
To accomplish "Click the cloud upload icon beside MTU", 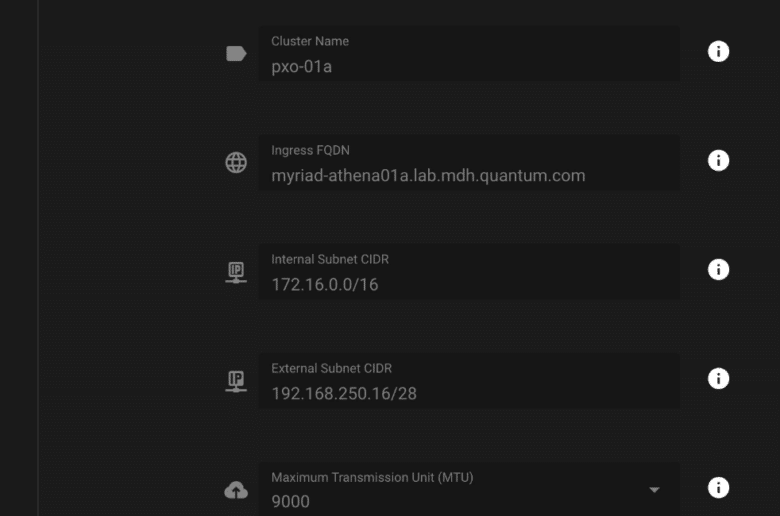I will [236, 491].
